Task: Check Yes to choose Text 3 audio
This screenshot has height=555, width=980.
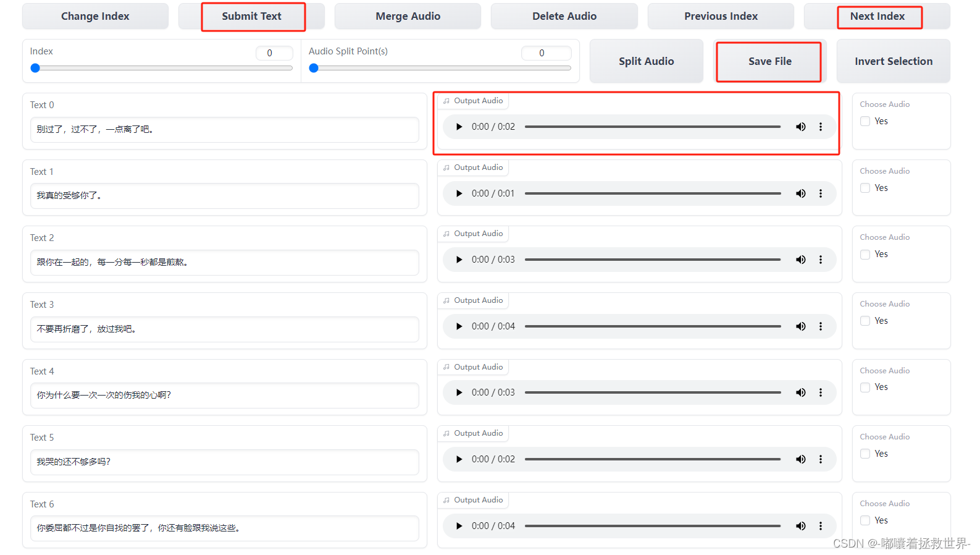Action: (865, 321)
